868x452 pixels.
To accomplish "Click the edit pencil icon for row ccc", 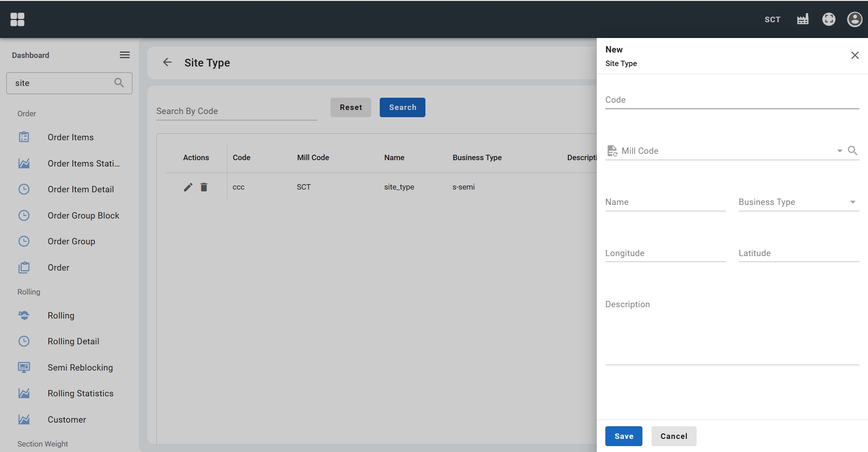I will [x=188, y=187].
